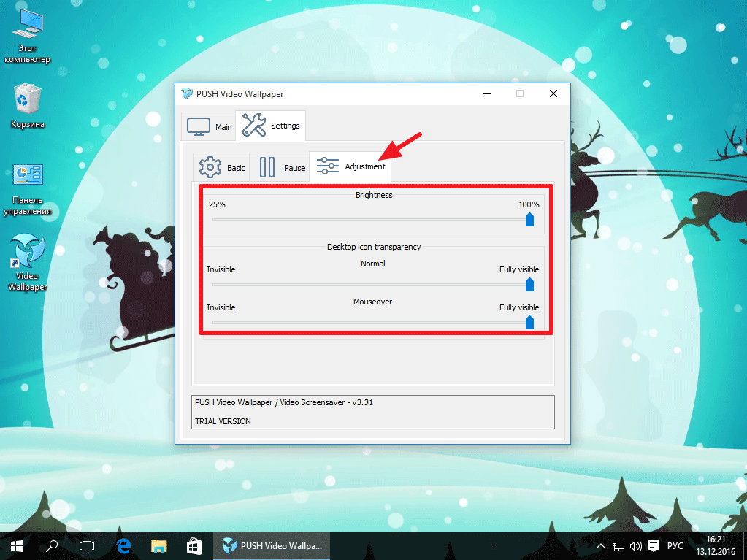Open the Windows Start menu
This screenshot has width=747, height=560.
(16, 545)
